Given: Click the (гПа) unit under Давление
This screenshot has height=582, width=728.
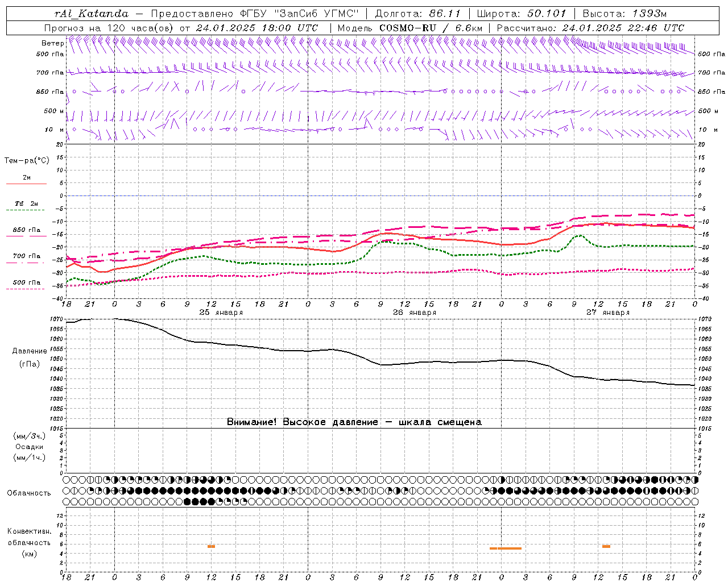Looking at the screenshot, I should (x=30, y=364).
